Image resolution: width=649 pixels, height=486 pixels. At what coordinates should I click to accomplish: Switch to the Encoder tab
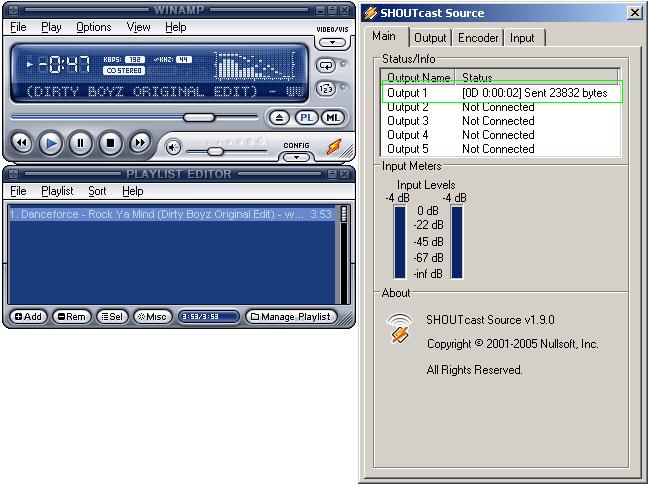(x=478, y=38)
